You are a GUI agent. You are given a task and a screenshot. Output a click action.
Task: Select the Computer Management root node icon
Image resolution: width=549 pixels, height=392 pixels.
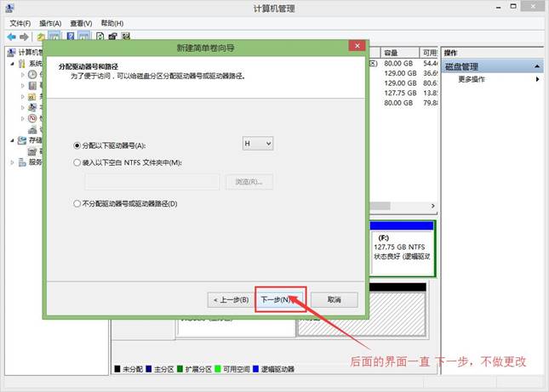[11, 53]
